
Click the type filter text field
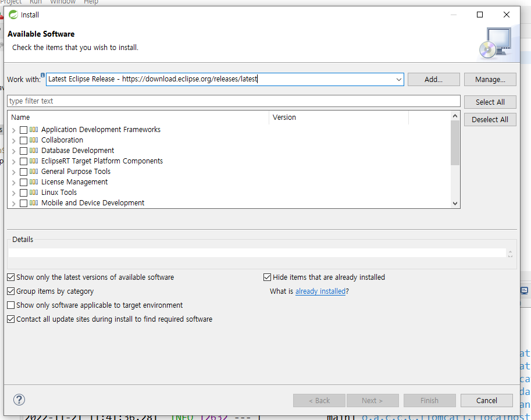234,101
